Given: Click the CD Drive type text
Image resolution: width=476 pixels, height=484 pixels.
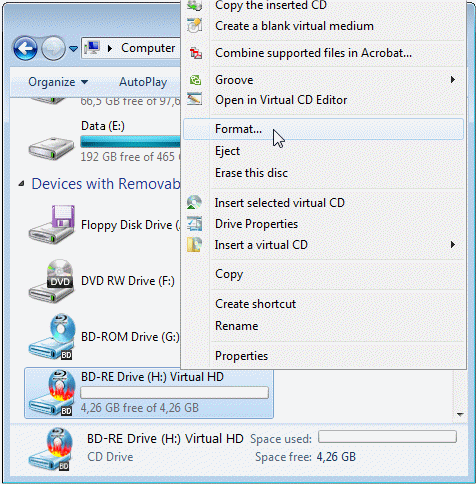Looking at the screenshot, I should [x=110, y=457].
